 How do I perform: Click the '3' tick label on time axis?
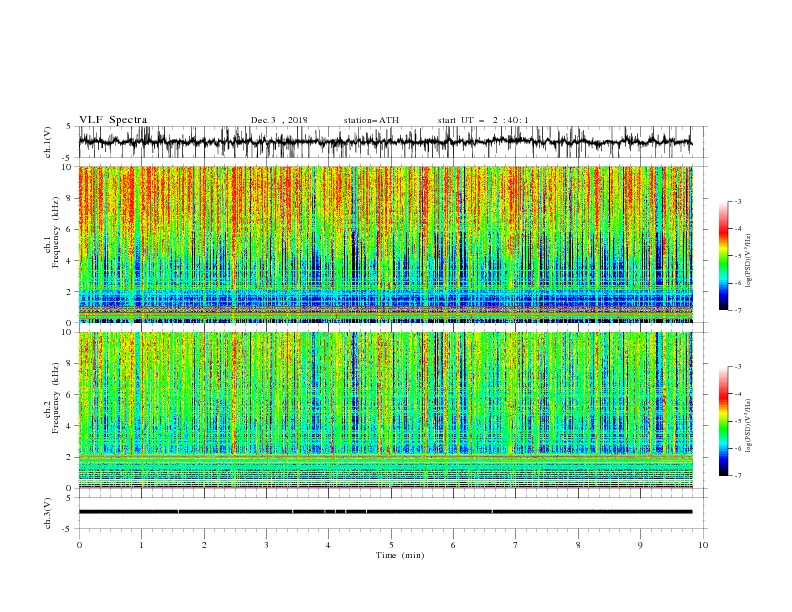click(266, 545)
